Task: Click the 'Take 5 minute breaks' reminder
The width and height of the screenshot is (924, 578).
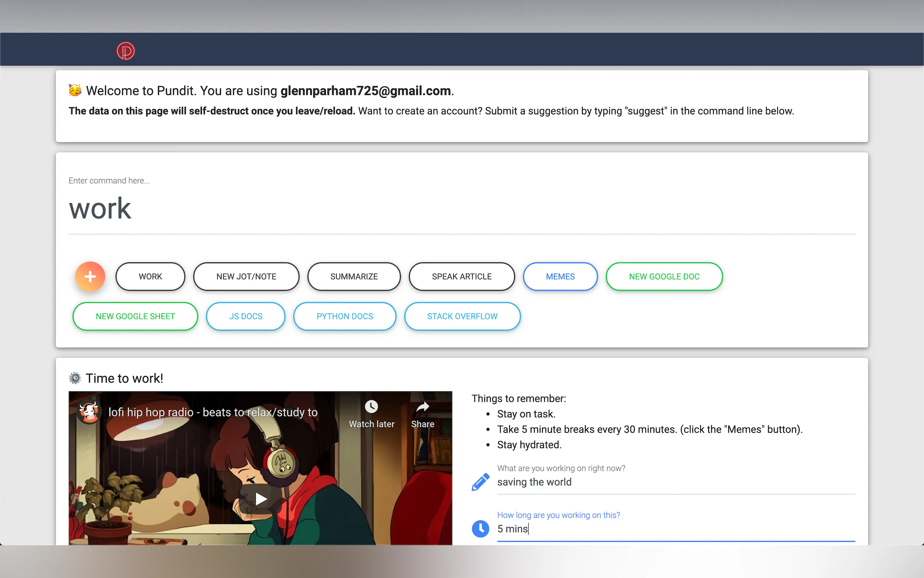Action: tap(650, 429)
